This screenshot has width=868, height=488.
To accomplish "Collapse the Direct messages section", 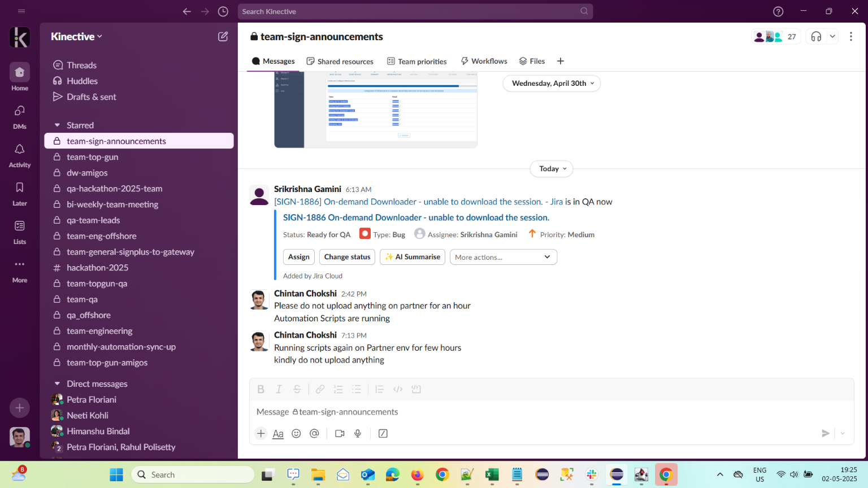I will 57,384.
